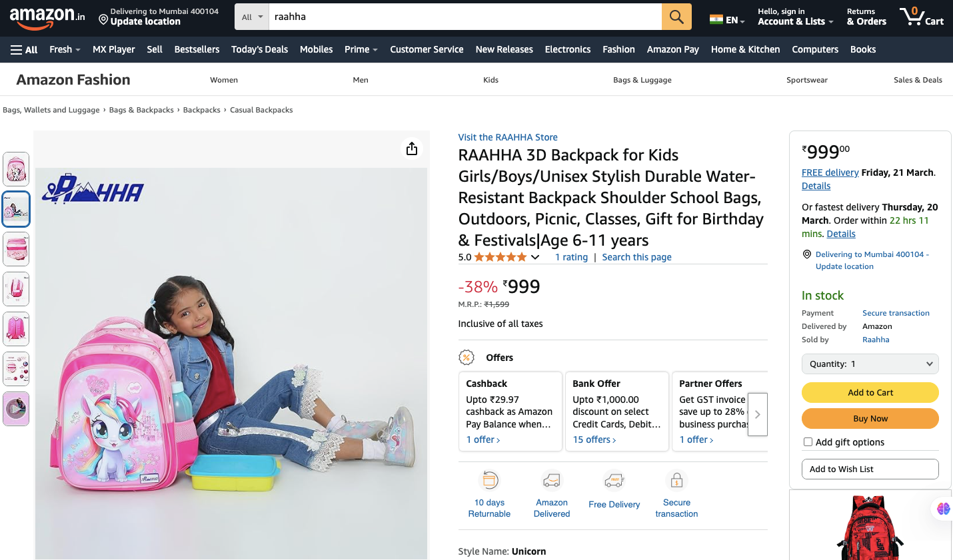Image resolution: width=953 pixels, height=560 pixels.
Task: Click the search magnifier button
Action: coord(676,17)
